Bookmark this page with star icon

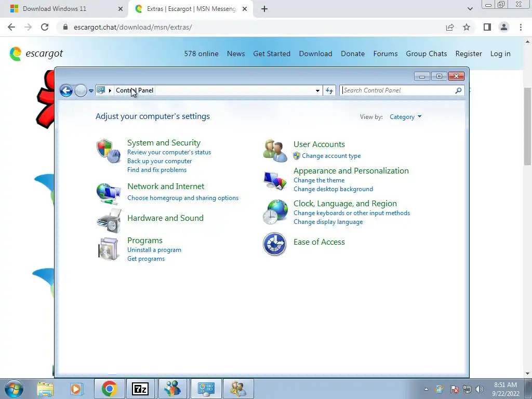pyautogui.click(x=467, y=27)
